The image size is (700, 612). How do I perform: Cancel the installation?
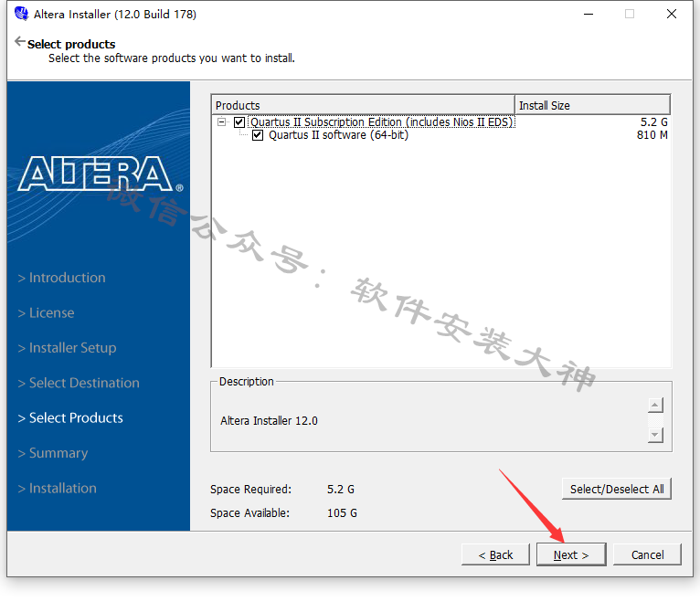click(x=647, y=554)
